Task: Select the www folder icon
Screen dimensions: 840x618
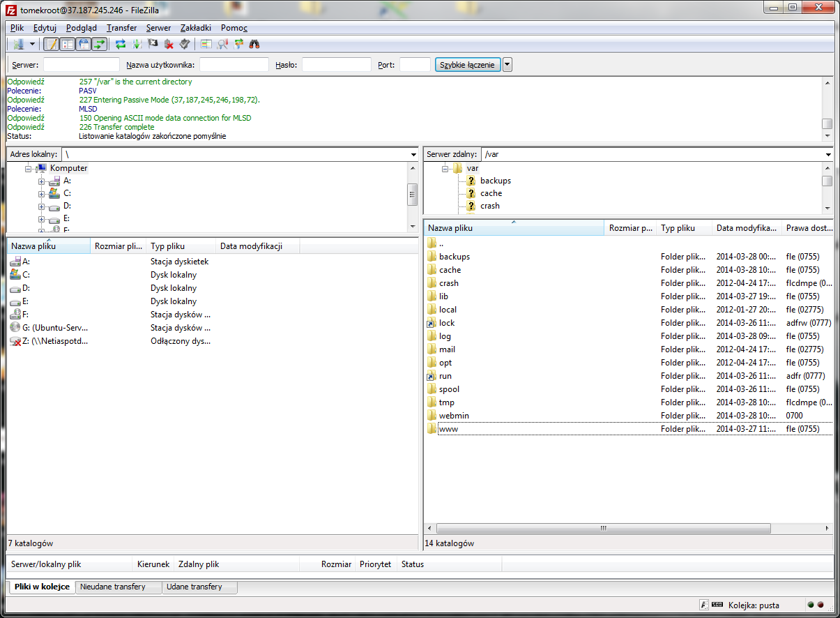Action: 432,429
